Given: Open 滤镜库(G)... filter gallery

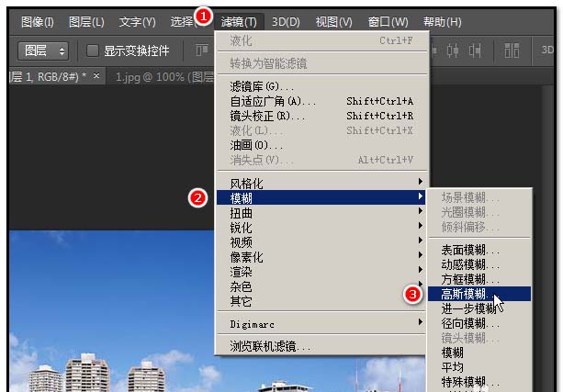Looking at the screenshot, I should click(x=322, y=86).
